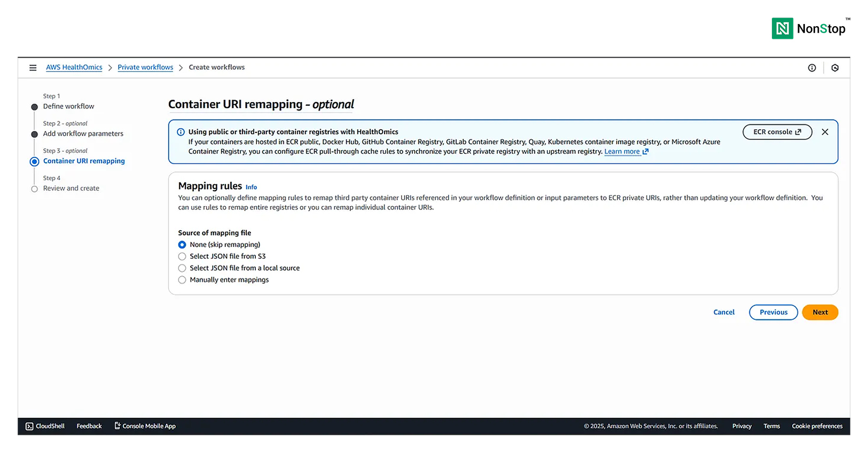
Task: Open the hamburger navigation menu
Action: tap(33, 68)
